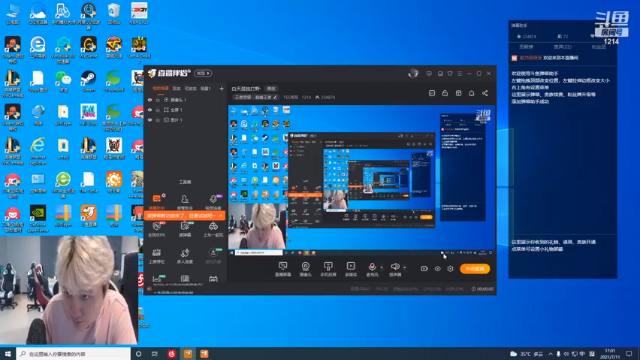Open Steam from the desktop
This screenshot has width=640, height=360.
(x=88, y=80)
